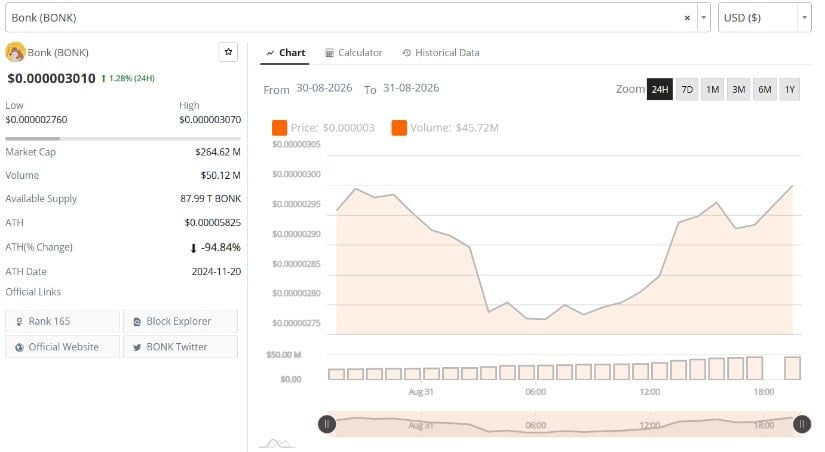Viewport: 825px width, 452px height.
Task: Open the USD ($) currency dropdown
Action: point(764,18)
